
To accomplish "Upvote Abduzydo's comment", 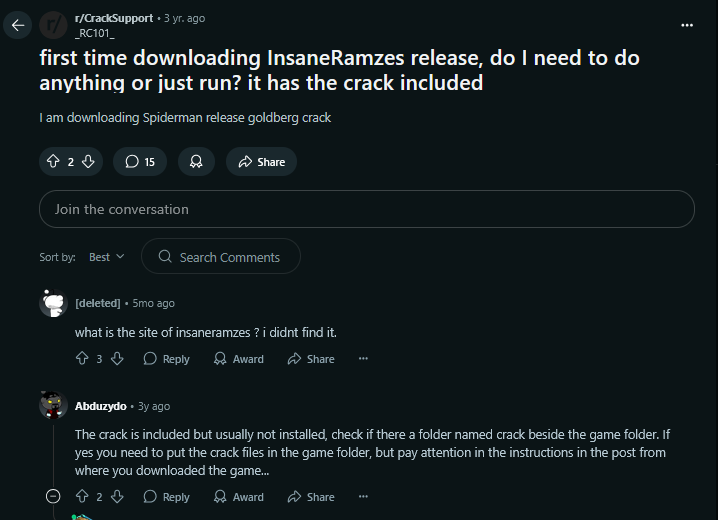I will [82, 496].
